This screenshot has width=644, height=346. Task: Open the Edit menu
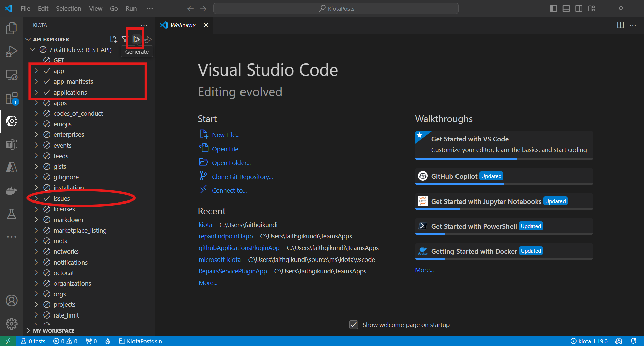point(43,8)
